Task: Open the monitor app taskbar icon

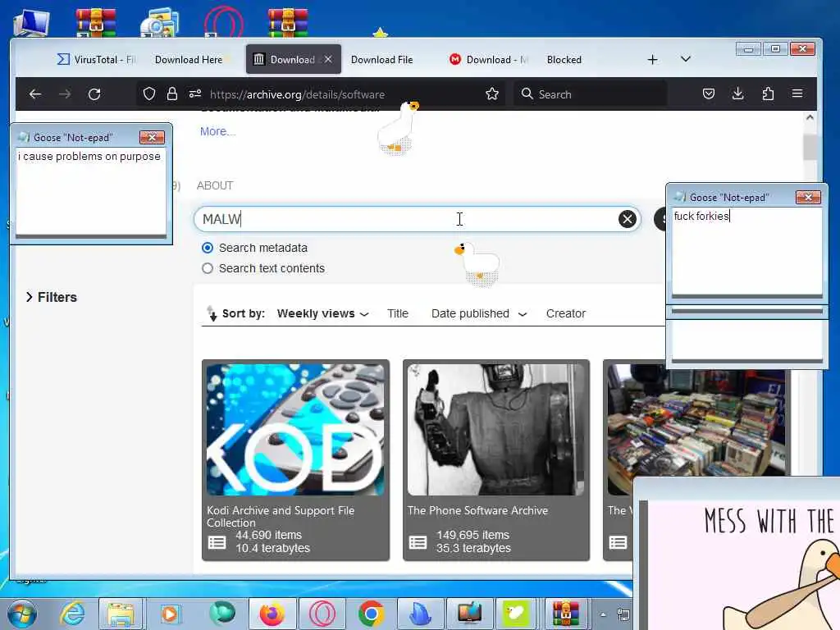Action: click(469, 614)
